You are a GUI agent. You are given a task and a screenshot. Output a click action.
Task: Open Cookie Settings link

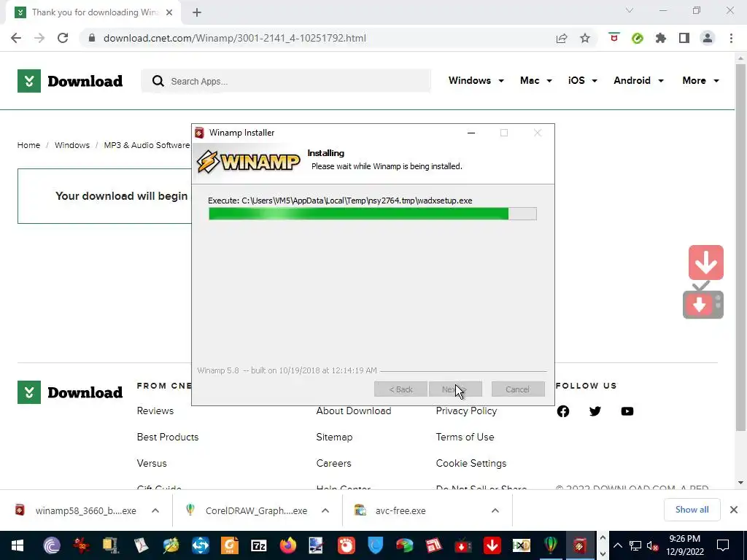(x=471, y=463)
